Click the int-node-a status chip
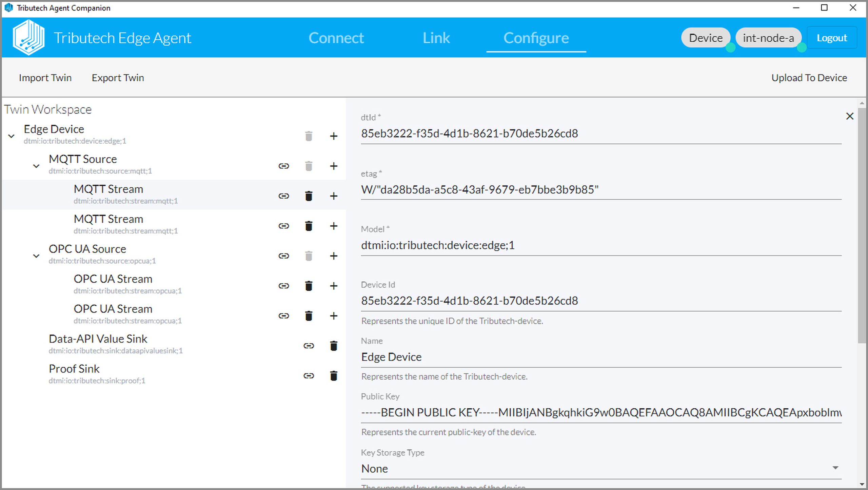The image size is (868, 490). pos(768,38)
